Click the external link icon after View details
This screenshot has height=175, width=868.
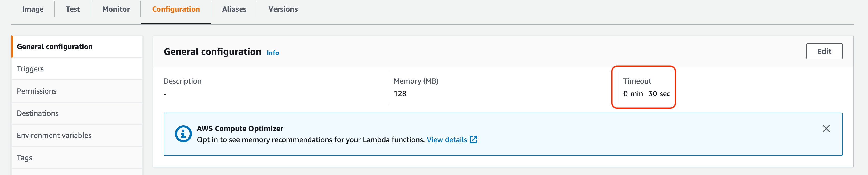[474, 140]
